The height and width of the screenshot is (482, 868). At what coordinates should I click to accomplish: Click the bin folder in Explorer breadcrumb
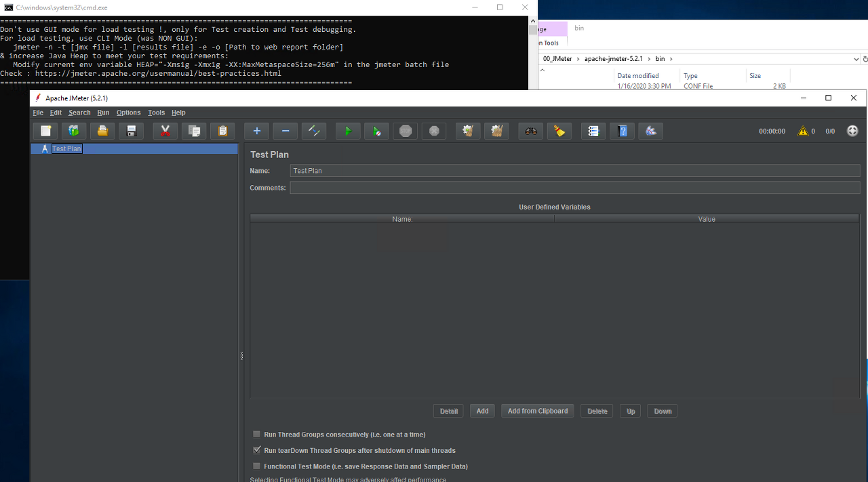point(660,59)
